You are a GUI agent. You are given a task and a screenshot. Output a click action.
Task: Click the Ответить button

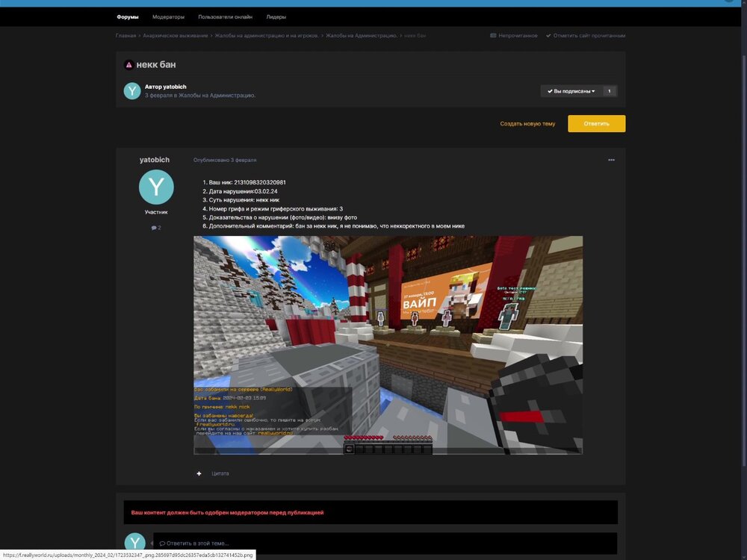[596, 124]
